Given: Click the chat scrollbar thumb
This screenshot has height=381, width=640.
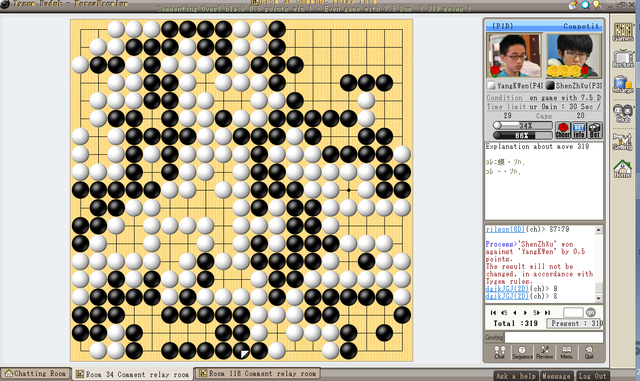Looking at the screenshot, I should pos(598,287).
